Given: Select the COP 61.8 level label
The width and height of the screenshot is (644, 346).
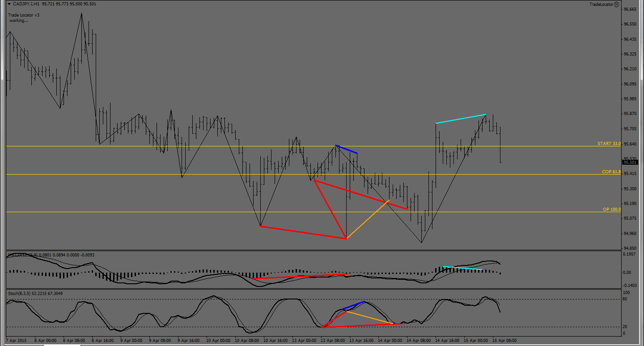Looking at the screenshot, I should (x=611, y=172).
